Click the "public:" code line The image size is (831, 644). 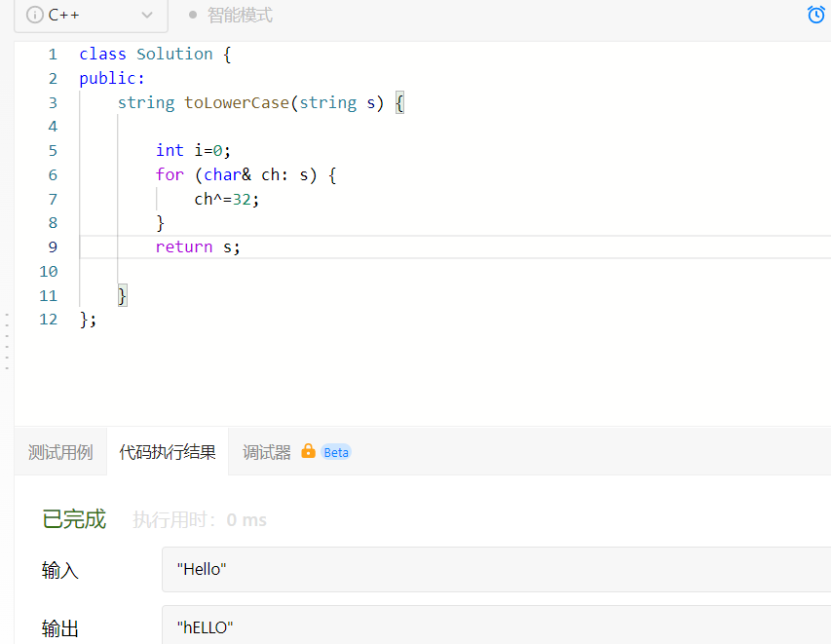coord(112,79)
